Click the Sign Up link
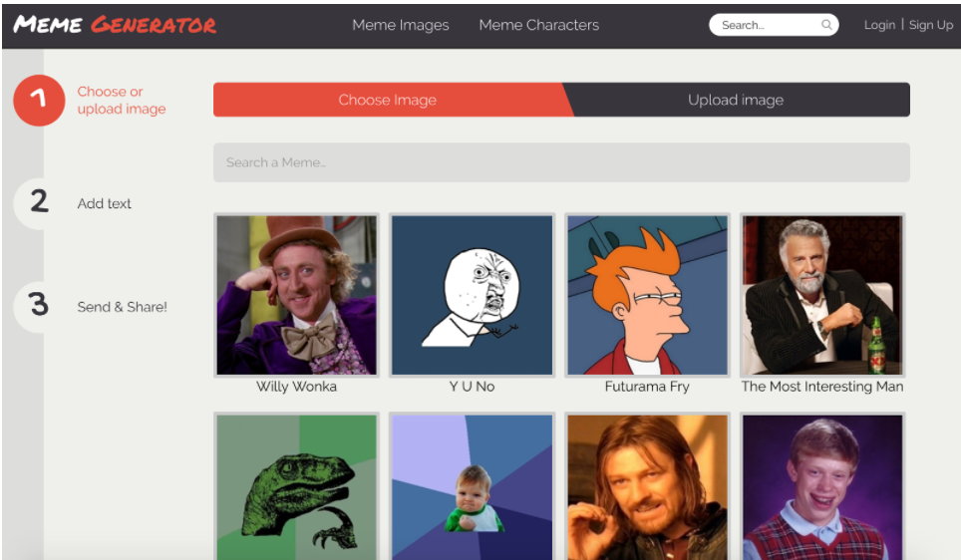The image size is (961, 560). (931, 25)
